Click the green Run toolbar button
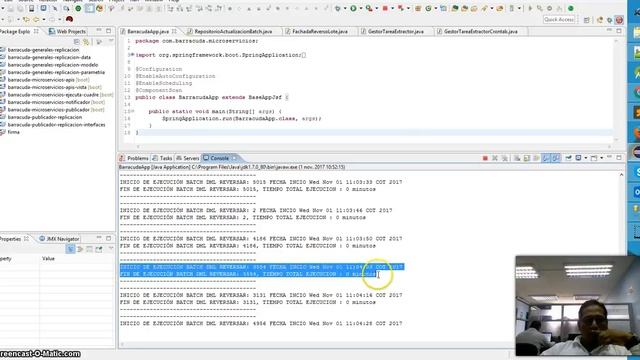This screenshot has width=640, height=360. click(x=353, y=8)
